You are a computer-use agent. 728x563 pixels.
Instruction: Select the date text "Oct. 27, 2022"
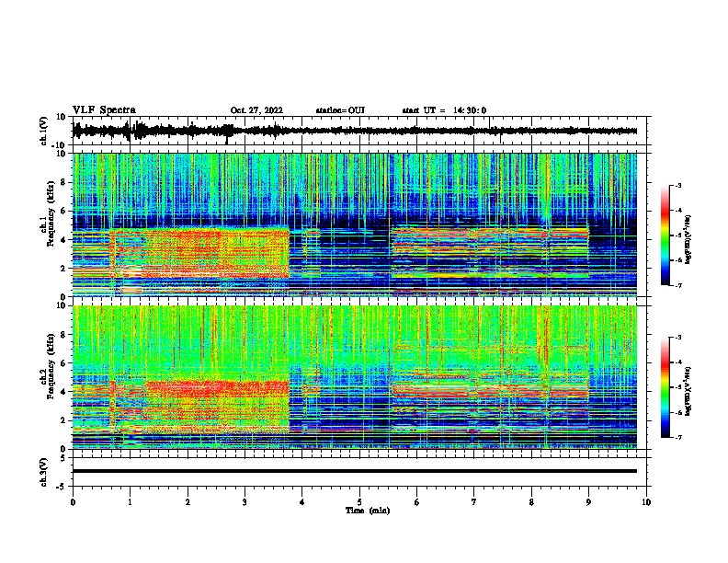(x=256, y=110)
